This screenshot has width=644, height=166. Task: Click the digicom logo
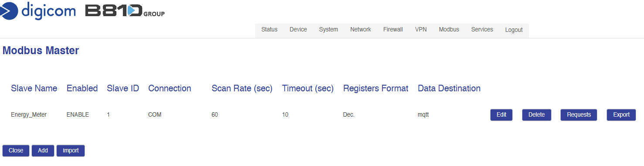[x=38, y=10]
